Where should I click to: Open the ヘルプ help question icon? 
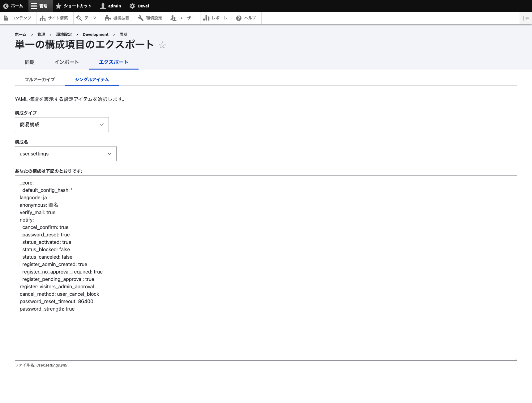(239, 18)
